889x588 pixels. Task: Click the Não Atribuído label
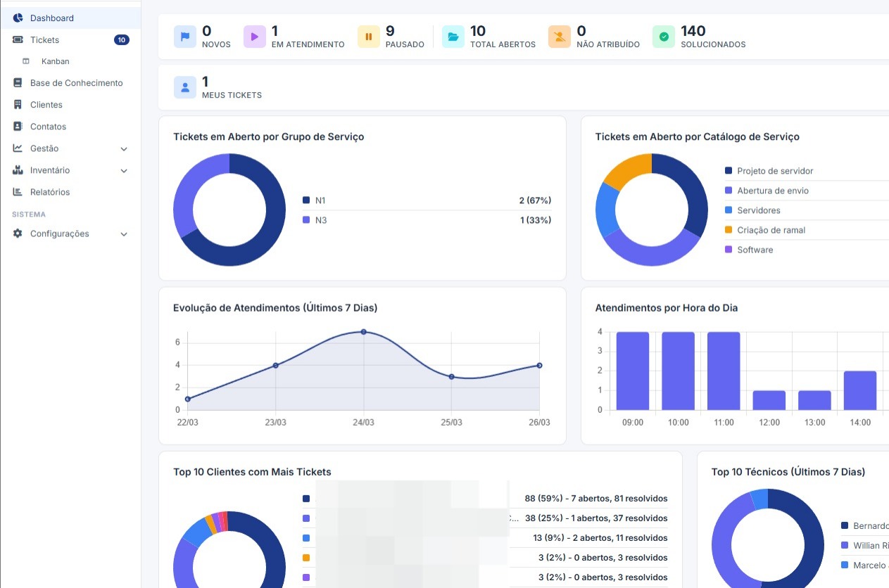[x=608, y=44]
